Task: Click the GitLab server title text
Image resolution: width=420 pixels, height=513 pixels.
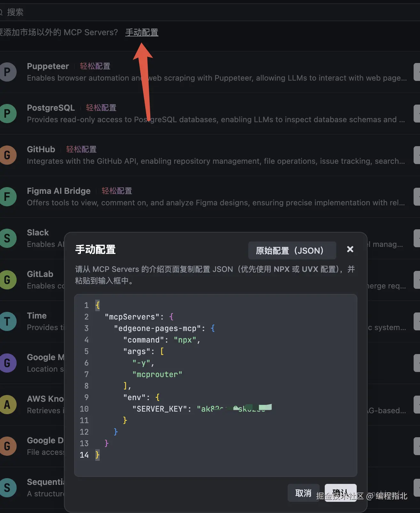Action: (x=40, y=274)
